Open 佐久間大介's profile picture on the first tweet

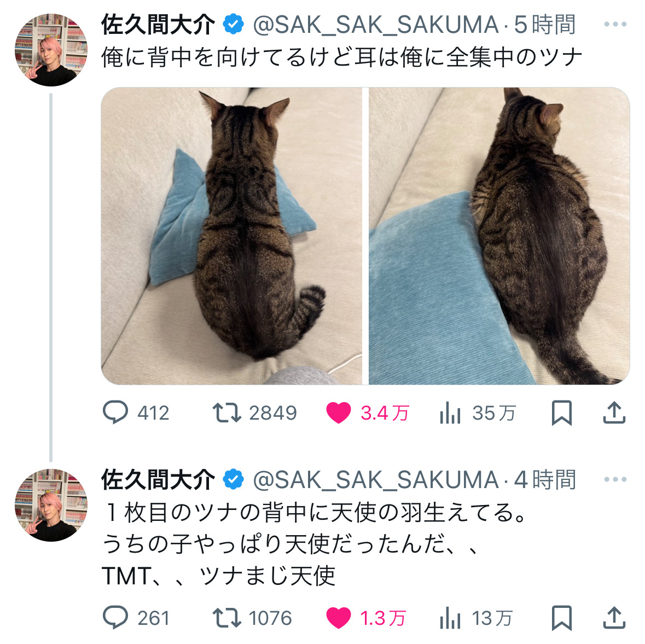pyautogui.click(x=51, y=50)
